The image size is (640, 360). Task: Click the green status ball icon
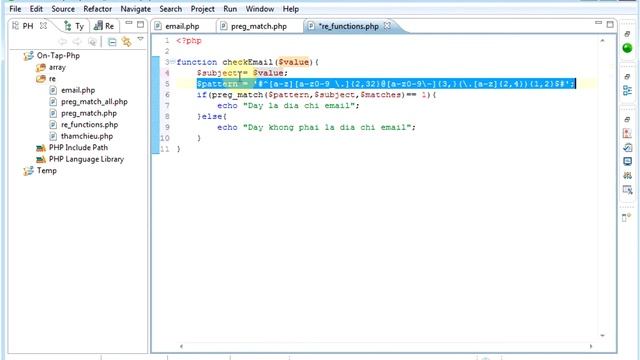[627, 48]
